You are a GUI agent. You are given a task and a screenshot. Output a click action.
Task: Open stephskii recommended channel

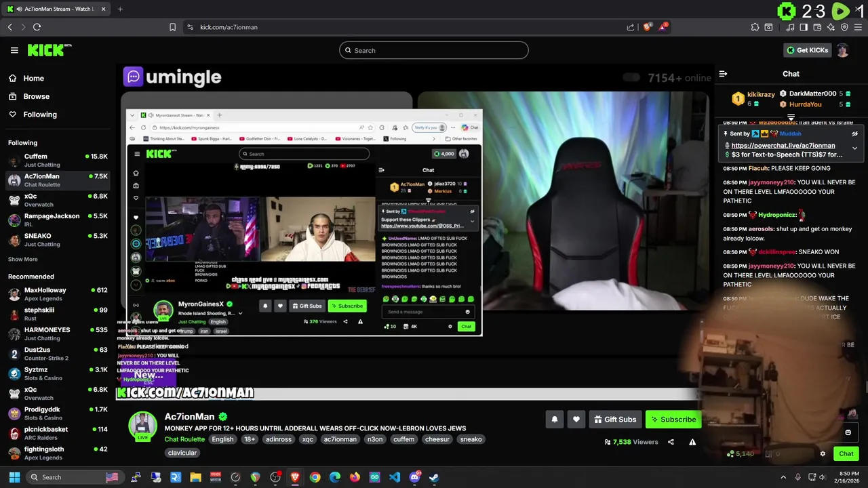pos(58,314)
